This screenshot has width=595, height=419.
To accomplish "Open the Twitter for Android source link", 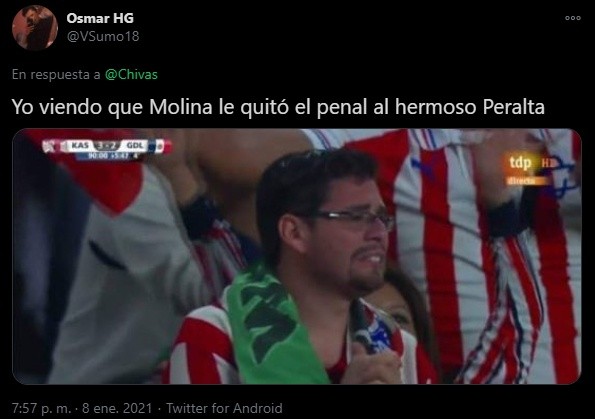I will [224, 408].
